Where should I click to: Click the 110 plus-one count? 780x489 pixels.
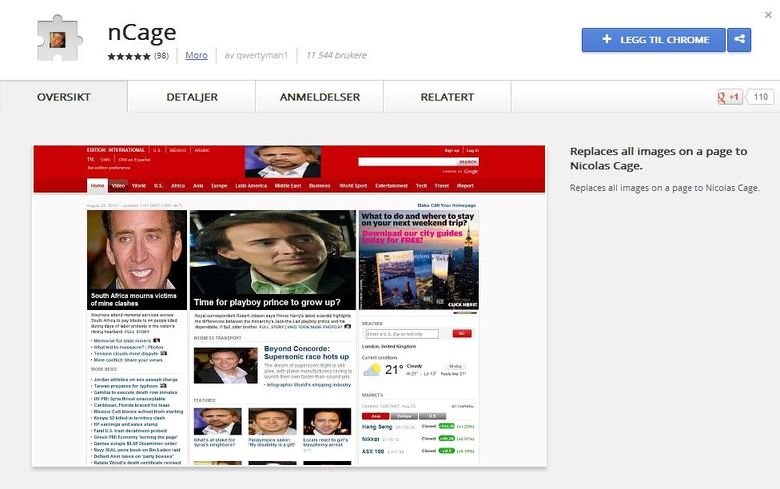(x=760, y=97)
